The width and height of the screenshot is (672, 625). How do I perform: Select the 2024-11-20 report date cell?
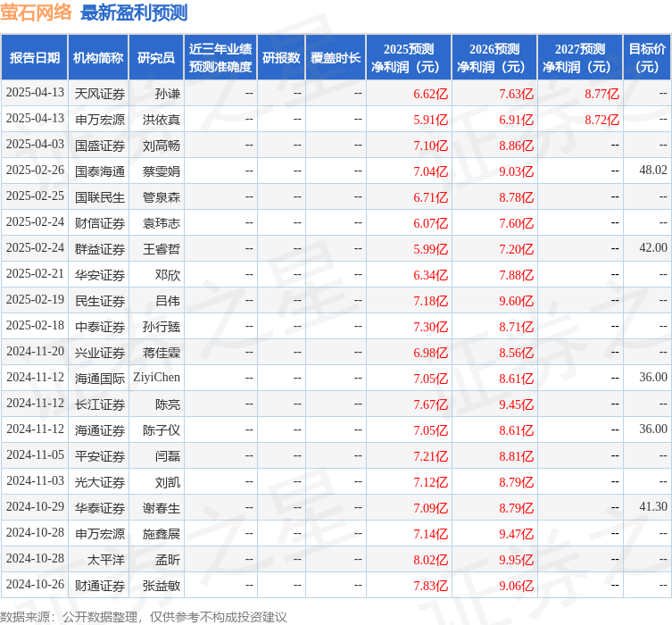[x=35, y=352]
